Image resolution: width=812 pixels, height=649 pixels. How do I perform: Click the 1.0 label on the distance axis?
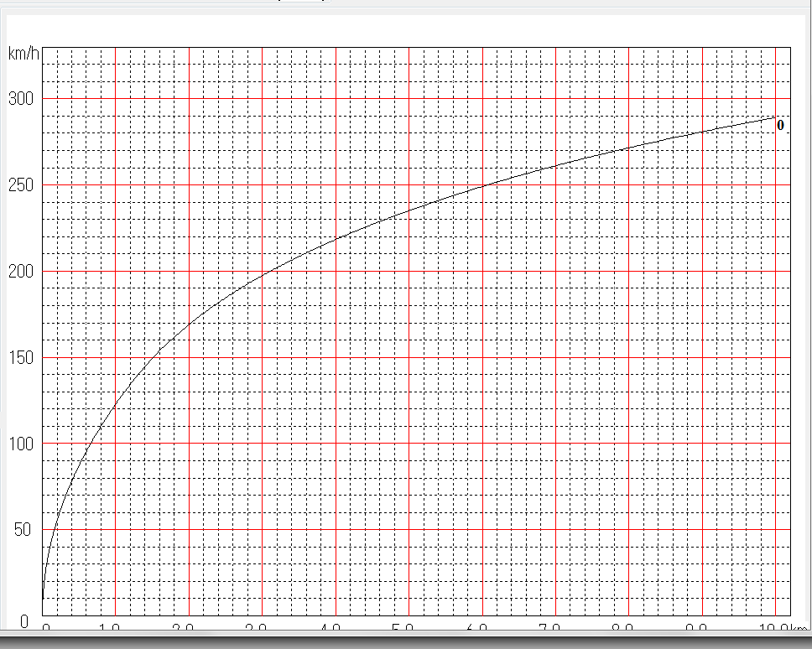[110, 629]
